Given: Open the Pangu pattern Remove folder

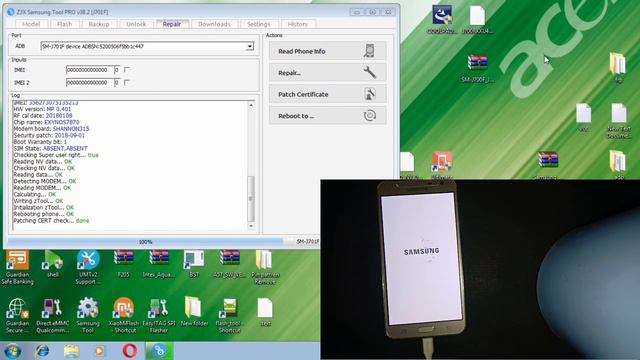Looking at the screenshot, I should coord(265,268).
